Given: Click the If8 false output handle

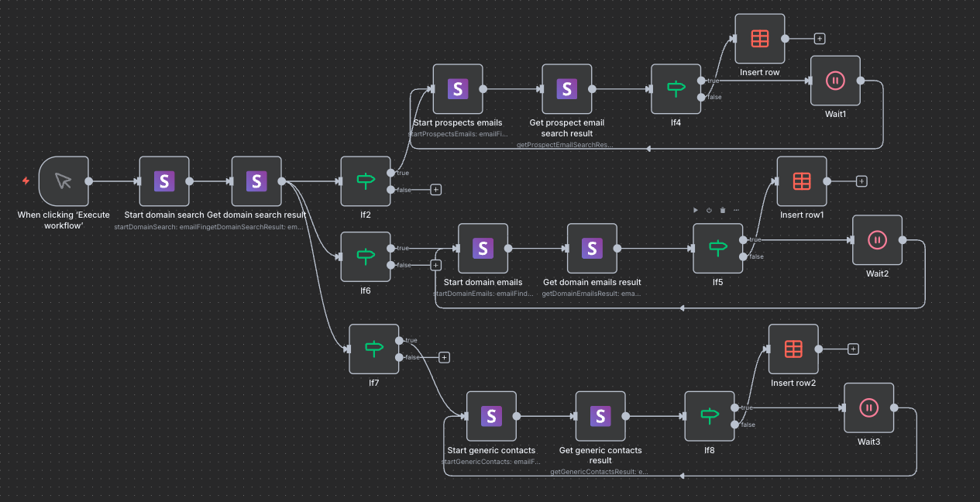Looking at the screenshot, I should pos(734,425).
